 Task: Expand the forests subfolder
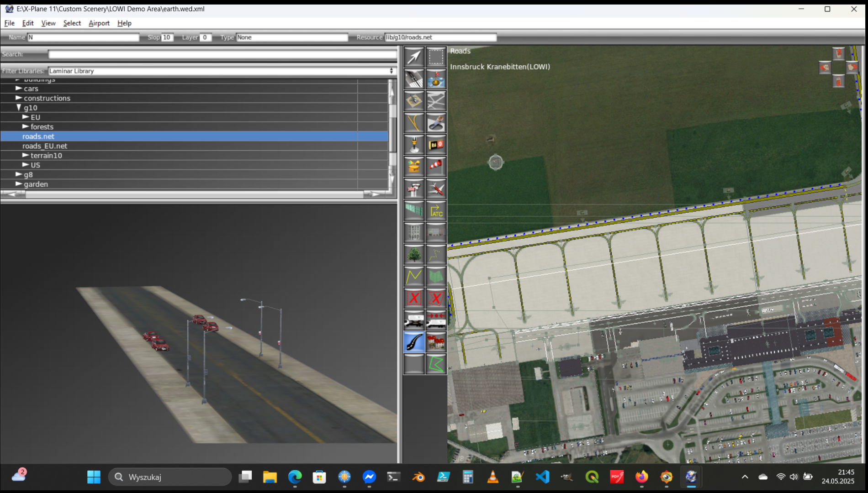pos(26,126)
